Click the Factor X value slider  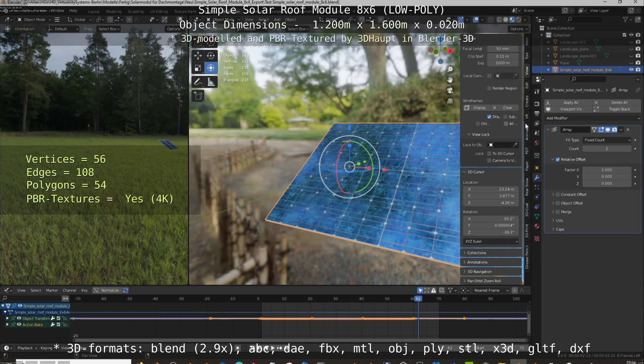tap(606, 170)
